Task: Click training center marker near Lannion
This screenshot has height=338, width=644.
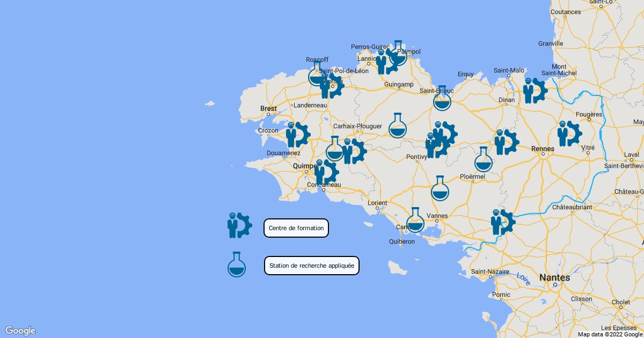Action: click(384, 62)
